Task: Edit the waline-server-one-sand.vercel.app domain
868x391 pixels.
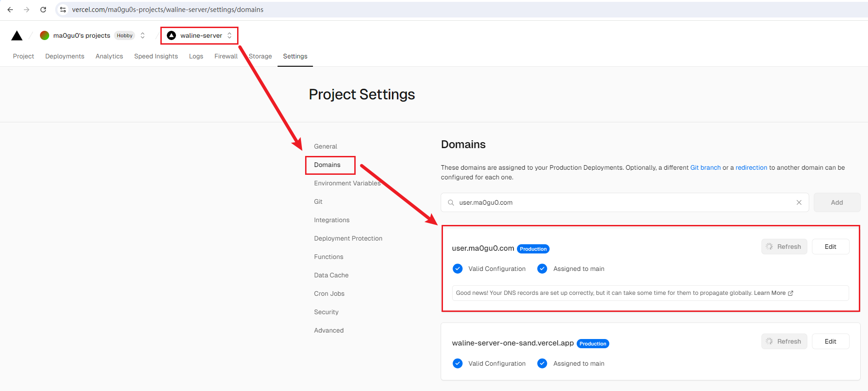Action: coord(830,341)
